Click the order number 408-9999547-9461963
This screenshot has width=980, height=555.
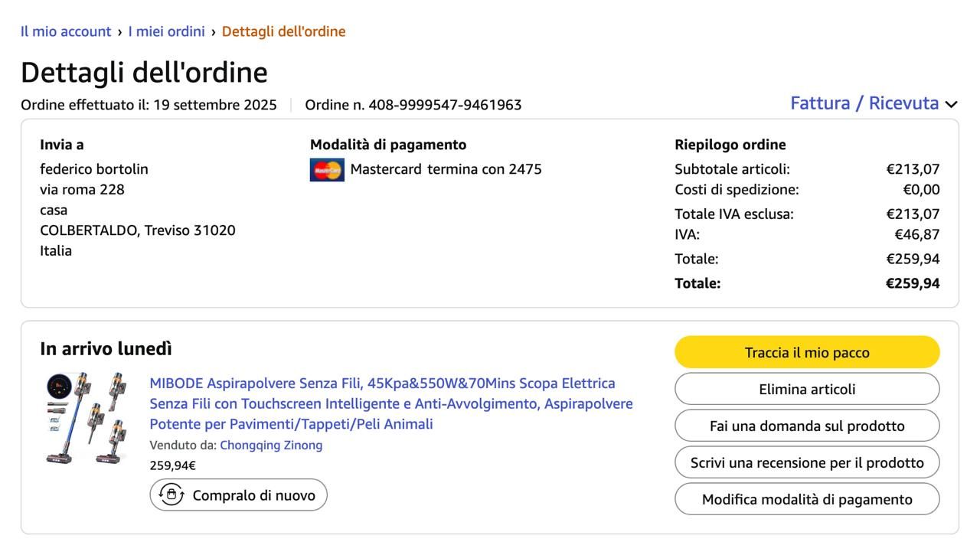[445, 105]
